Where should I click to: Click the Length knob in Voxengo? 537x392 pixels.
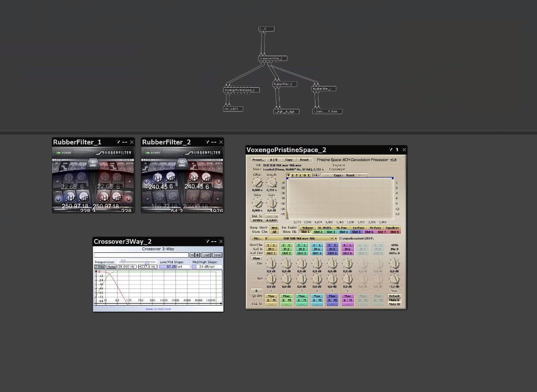(272, 183)
